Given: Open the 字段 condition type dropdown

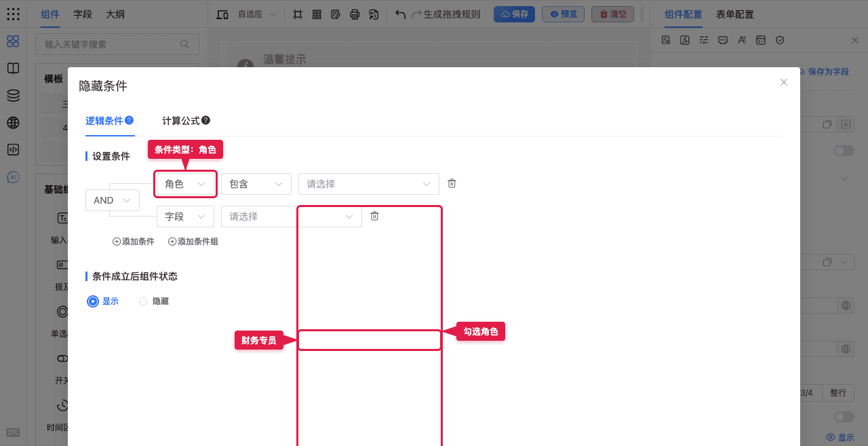Looking at the screenshot, I should [185, 217].
